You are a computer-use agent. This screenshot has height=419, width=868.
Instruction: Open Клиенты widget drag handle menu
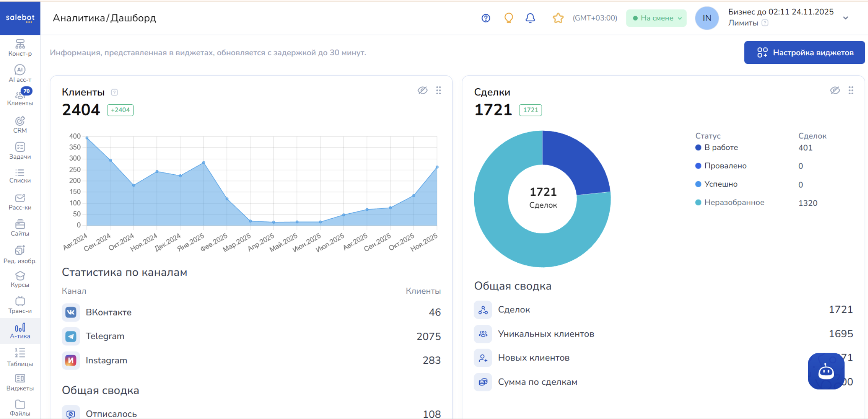pos(438,91)
